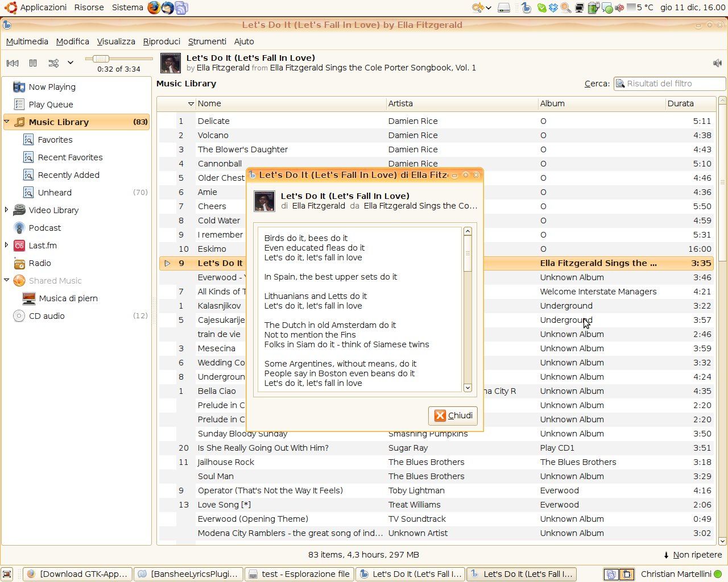Pause the playing song

click(x=33, y=63)
